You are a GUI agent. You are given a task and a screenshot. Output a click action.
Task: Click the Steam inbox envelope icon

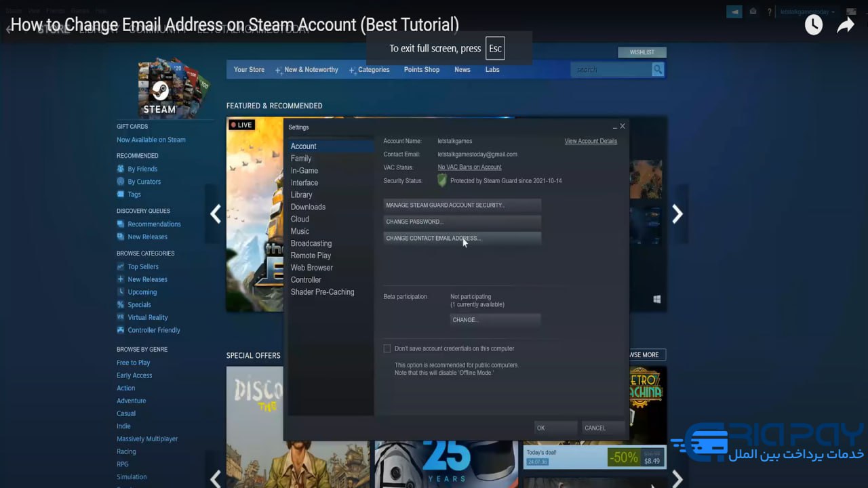(753, 12)
